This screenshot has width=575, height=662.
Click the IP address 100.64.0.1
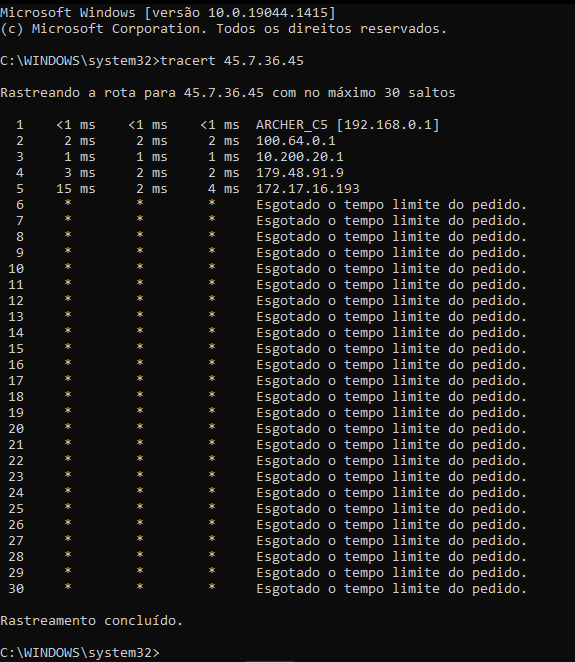pos(296,141)
